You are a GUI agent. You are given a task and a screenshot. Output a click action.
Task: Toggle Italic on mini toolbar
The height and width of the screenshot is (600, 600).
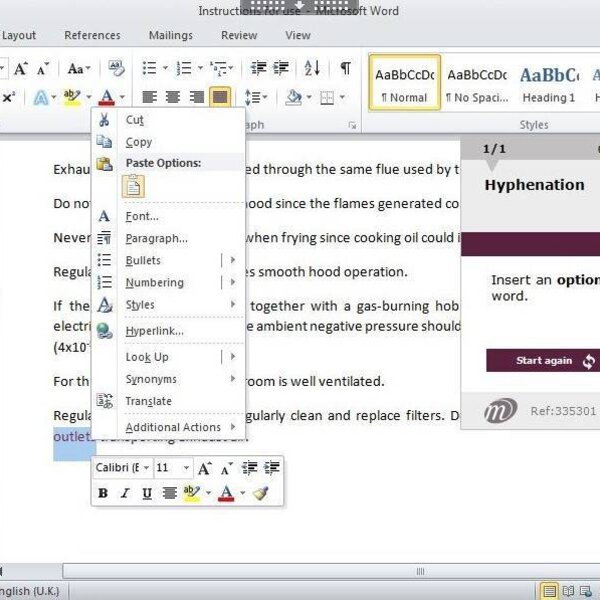(125, 493)
